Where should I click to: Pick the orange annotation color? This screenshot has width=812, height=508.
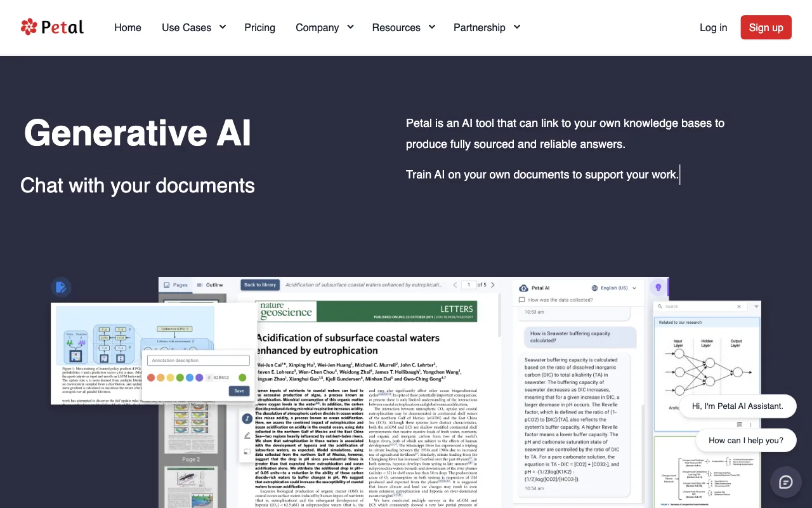click(x=160, y=377)
